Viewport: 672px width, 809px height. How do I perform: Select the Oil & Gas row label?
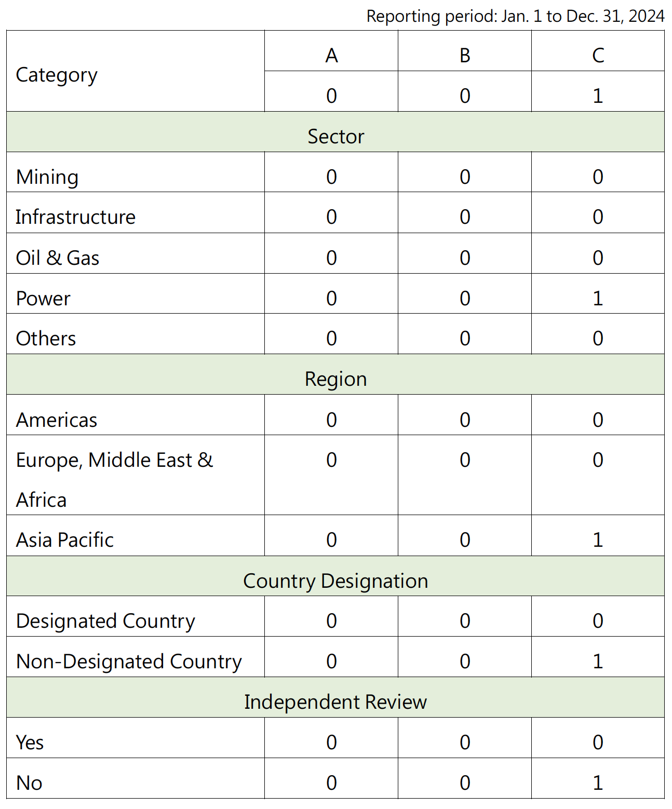(58, 258)
